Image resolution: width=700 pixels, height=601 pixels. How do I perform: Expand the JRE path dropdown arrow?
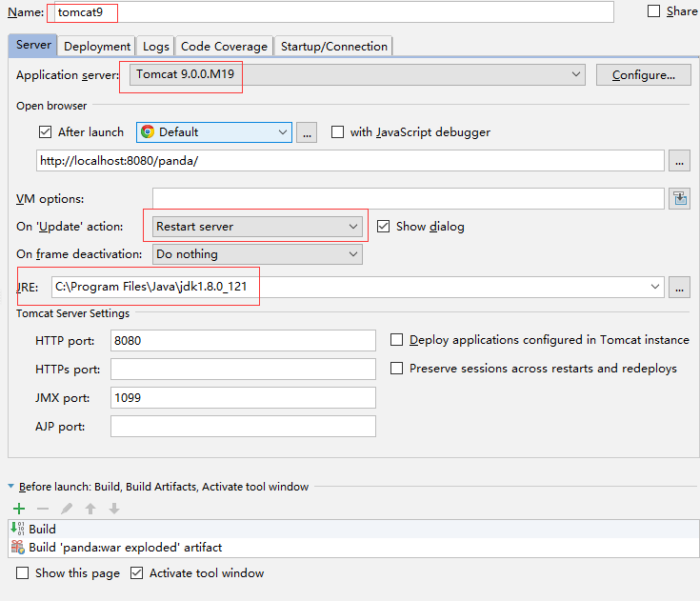click(x=655, y=287)
